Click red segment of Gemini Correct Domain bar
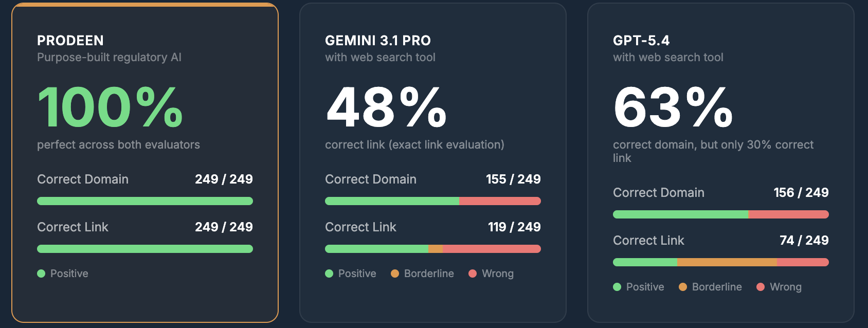Image resolution: width=868 pixels, height=328 pixels. (x=500, y=201)
